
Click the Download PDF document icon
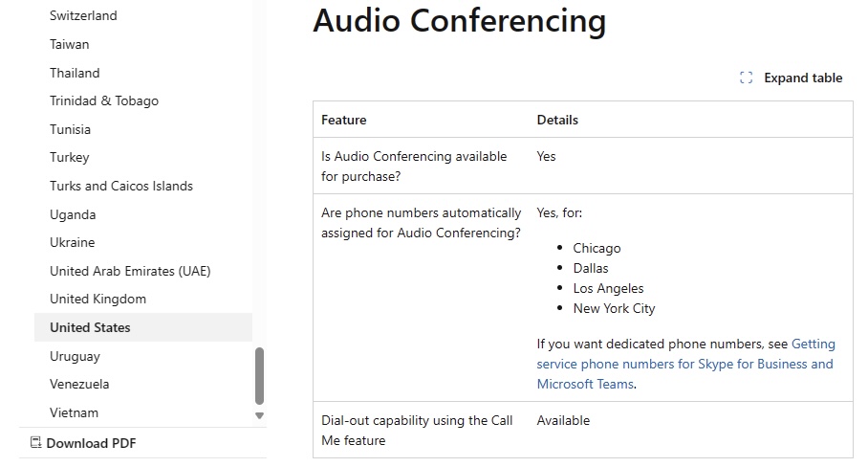pyautogui.click(x=36, y=443)
